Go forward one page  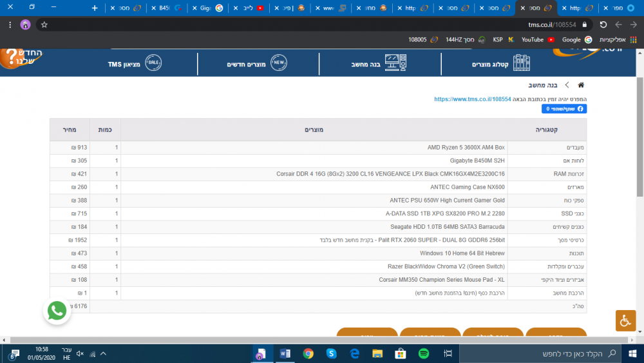633,25
